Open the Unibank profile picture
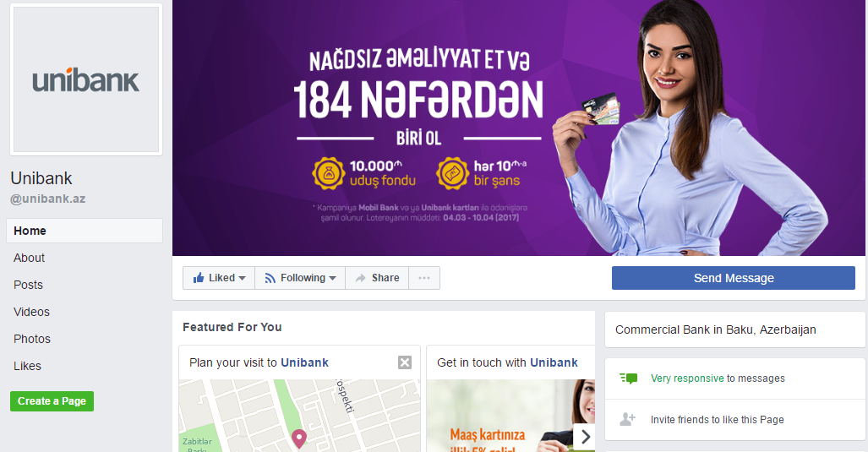The image size is (868, 452). [x=86, y=79]
